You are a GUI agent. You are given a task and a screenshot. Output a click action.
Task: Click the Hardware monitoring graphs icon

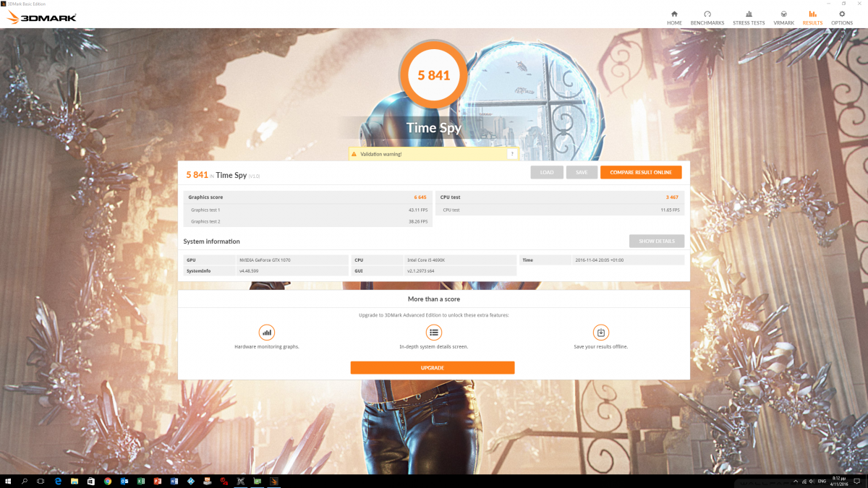tap(267, 333)
